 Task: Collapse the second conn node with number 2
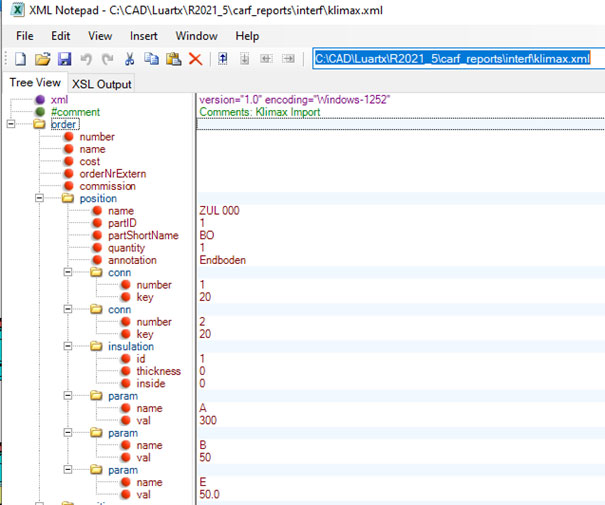point(68,309)
